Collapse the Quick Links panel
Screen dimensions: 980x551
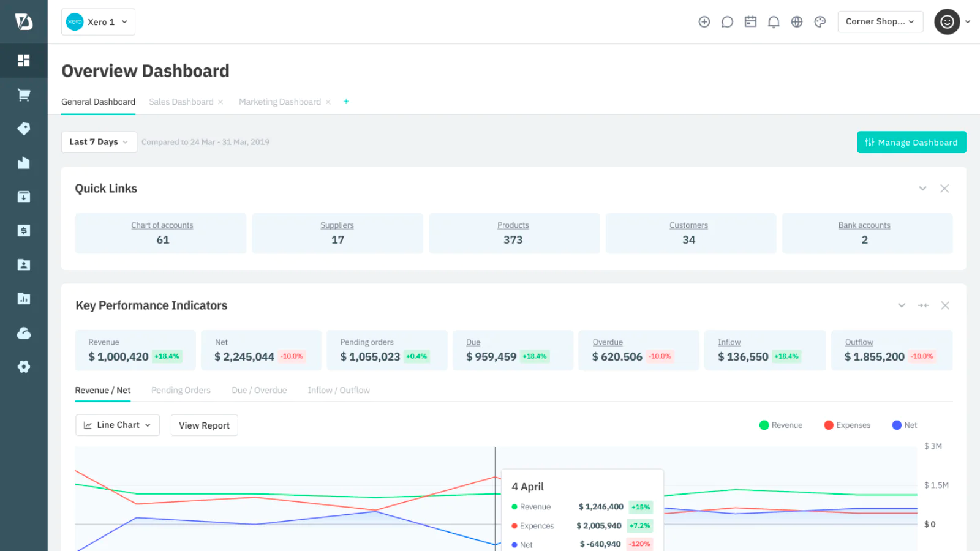coord(922,189)
